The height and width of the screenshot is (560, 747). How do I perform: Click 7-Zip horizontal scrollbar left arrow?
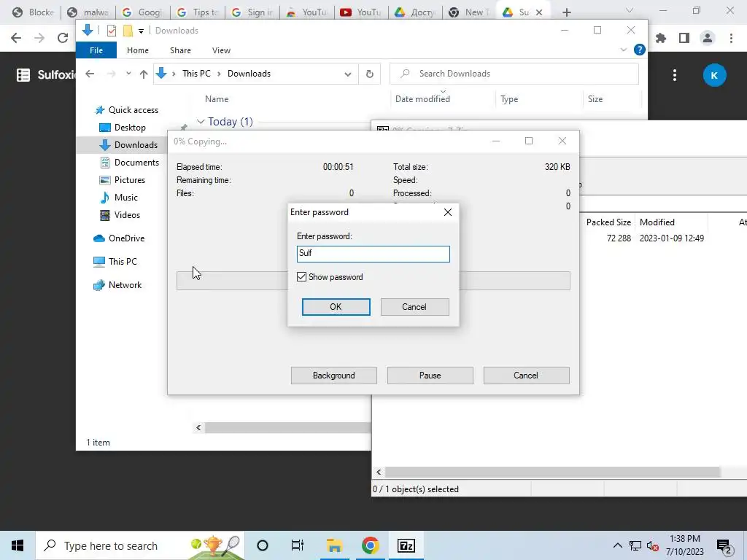[x=379, y=472]
